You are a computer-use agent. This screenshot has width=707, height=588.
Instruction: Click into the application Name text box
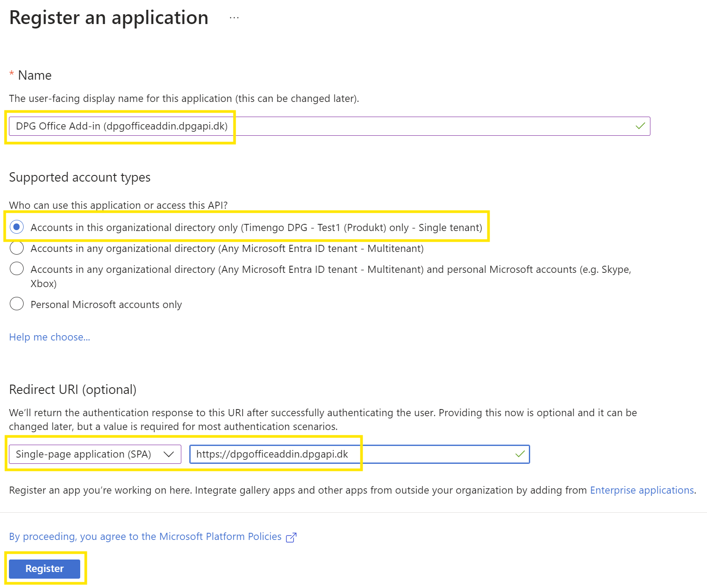pyautogui.click(x=401, y=126)
